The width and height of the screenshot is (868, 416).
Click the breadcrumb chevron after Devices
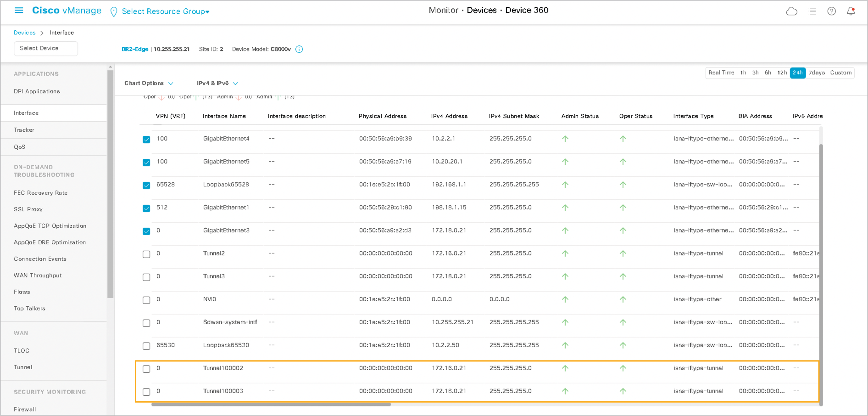click(42, 33)
